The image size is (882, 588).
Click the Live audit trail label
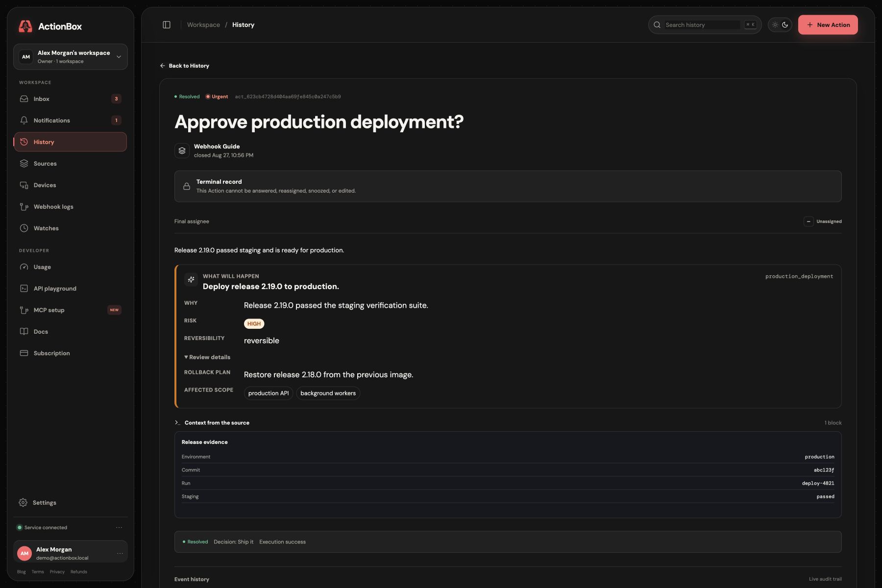coord(825,579)
